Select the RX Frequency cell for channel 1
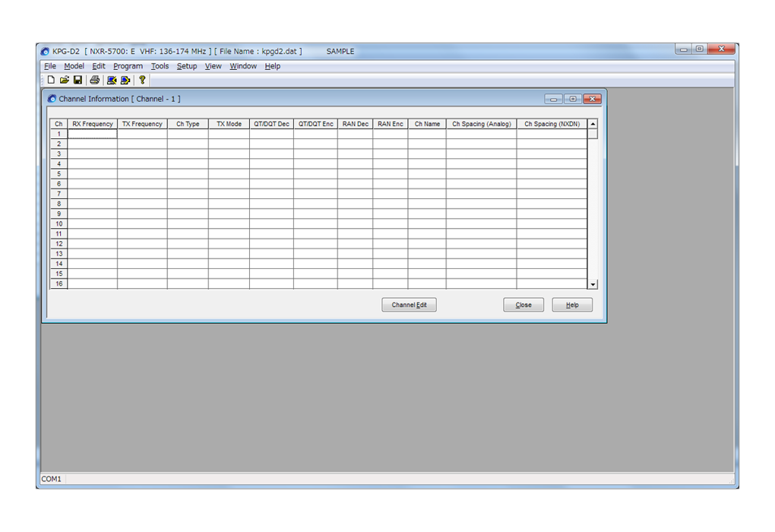 pos(92,134)
